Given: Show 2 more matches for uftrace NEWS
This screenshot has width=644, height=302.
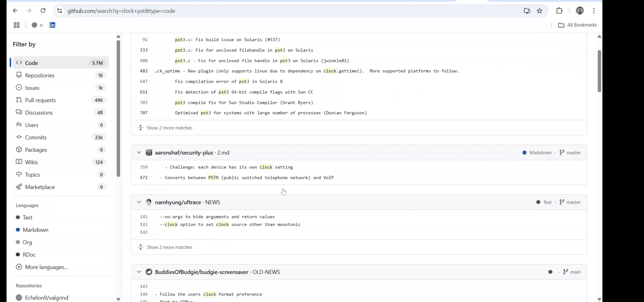Looking at the screenshot, I should [x=169, y=247].
